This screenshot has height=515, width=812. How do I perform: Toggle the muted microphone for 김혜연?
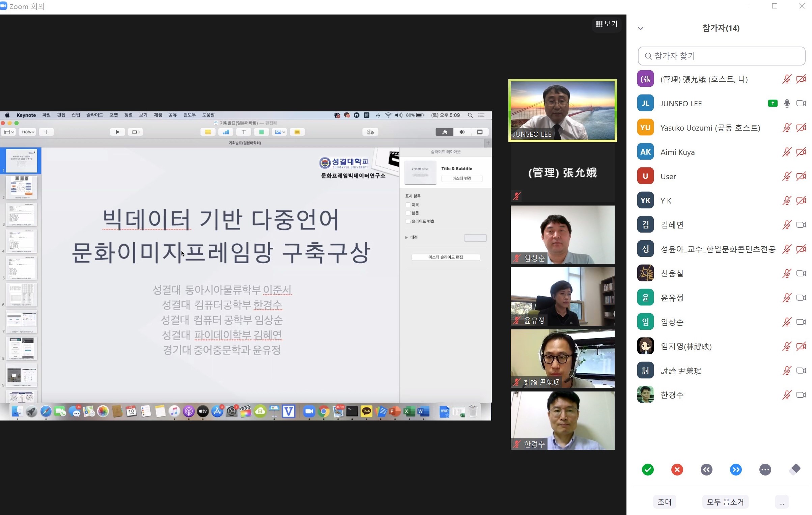pyautogui.click(x=787, y=225)
